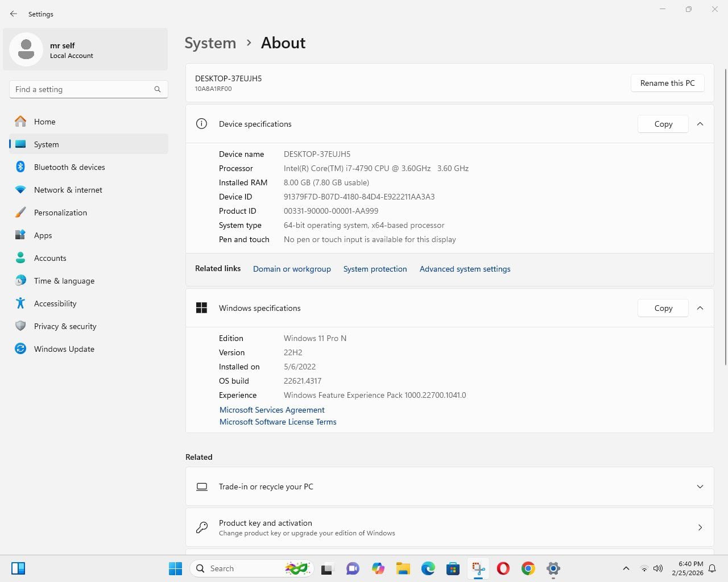This screenshot has width=728, height=582.
Task: Click the laptop icon beside Trade-in or recycle
Action: [x=202, y=487]
